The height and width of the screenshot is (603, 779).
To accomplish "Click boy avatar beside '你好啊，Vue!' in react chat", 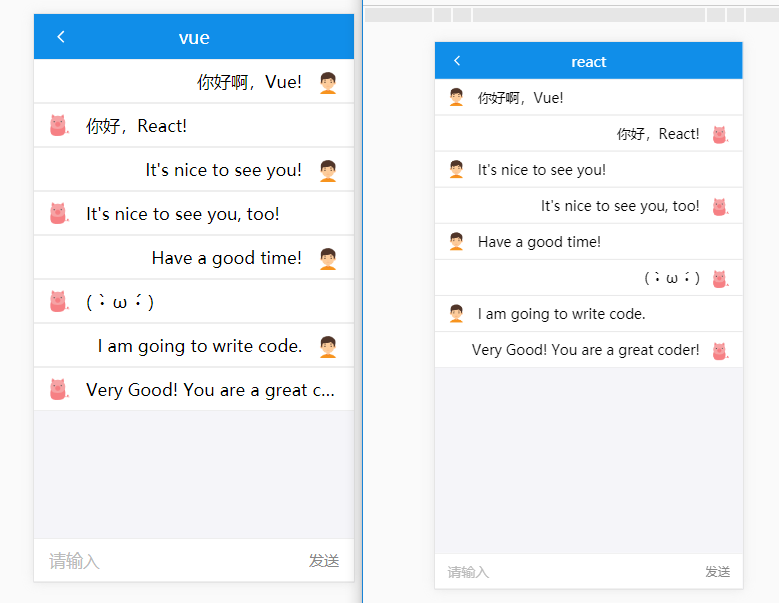I will [456, 97].
